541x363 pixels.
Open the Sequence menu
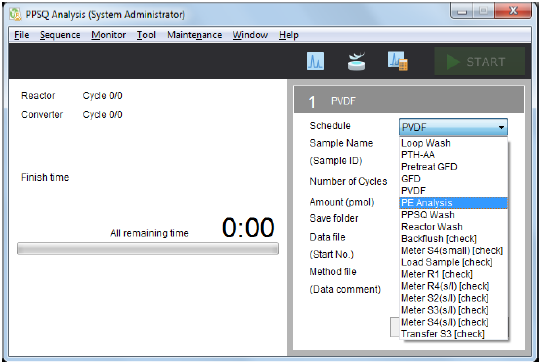click(x=60, y=35)
